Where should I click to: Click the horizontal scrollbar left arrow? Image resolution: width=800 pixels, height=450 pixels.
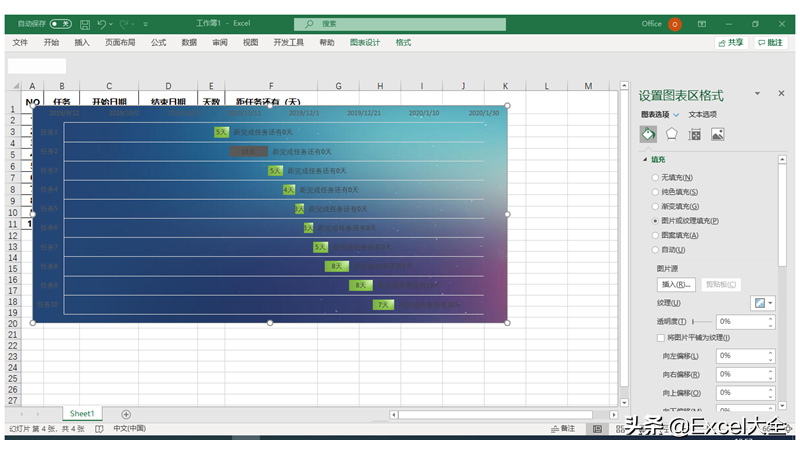click(x=393, y=415)
